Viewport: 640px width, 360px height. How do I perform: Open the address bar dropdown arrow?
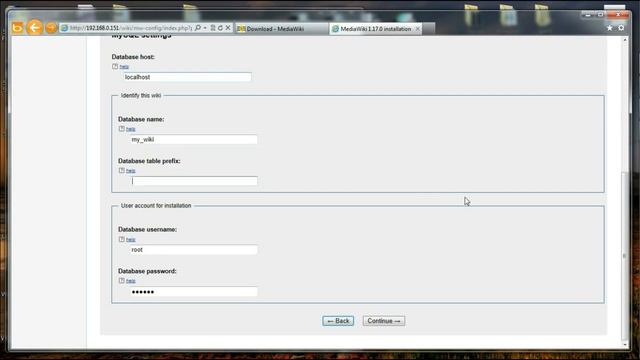(205, 28)
